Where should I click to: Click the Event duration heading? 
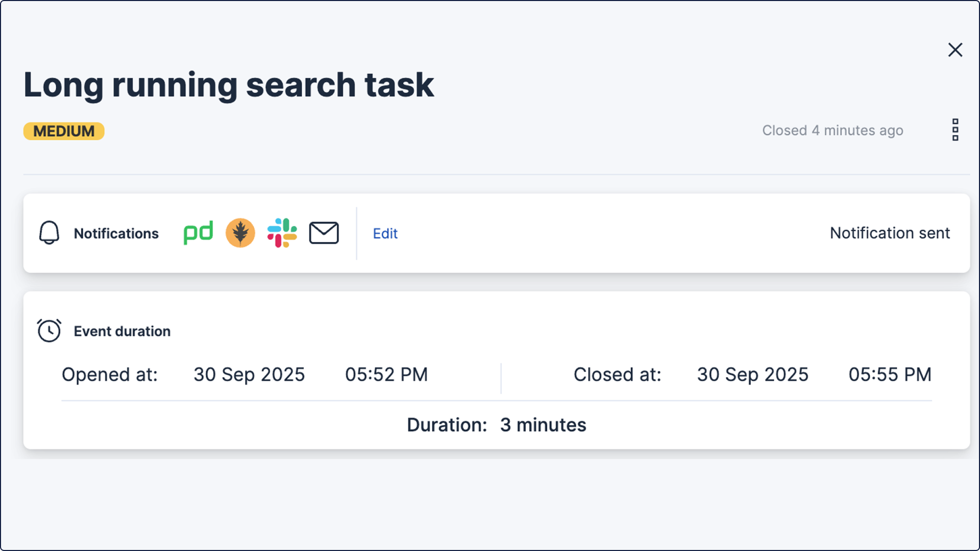click(x=122, y=332)
